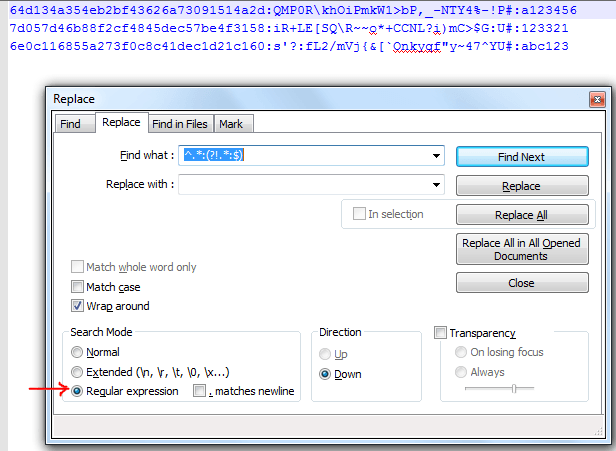Click the Replace with text field
The image size is (616, 451).
304,185
